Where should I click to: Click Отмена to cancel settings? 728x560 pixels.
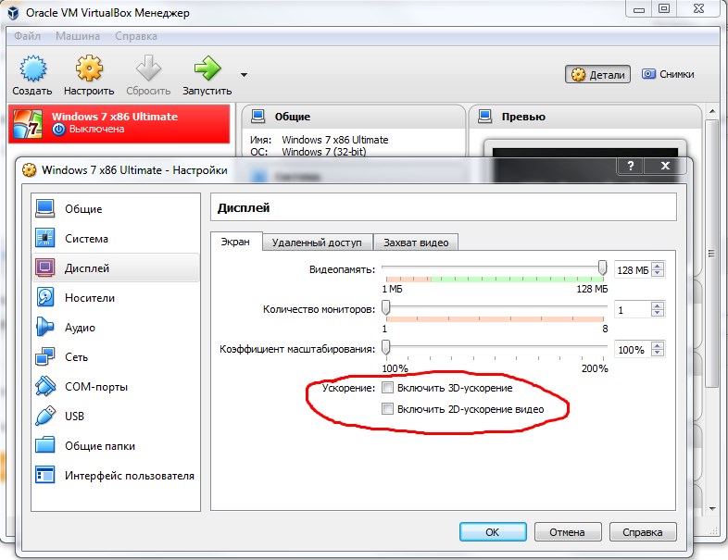coord(568,531)
